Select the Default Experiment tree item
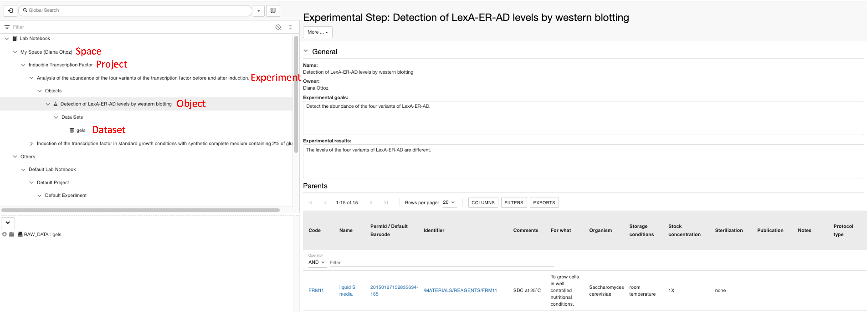Image resolution: width=868 pixels, height=312 pixels. 66,195
